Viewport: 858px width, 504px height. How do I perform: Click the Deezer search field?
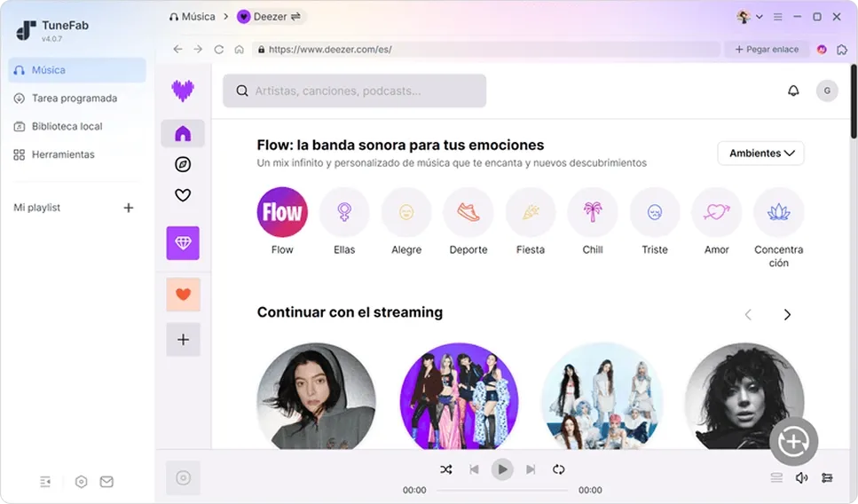pyautogui.click(x=355, y=91)
